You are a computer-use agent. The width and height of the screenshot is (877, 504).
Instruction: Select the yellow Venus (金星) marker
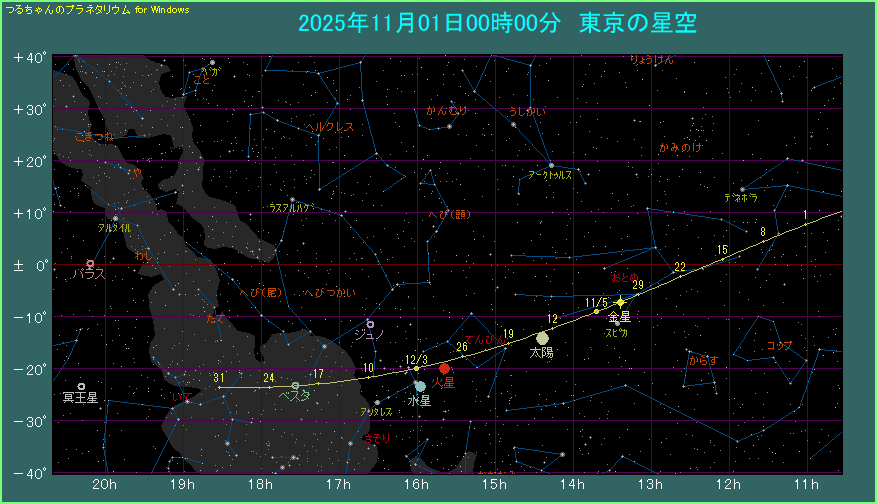(620, 302)
